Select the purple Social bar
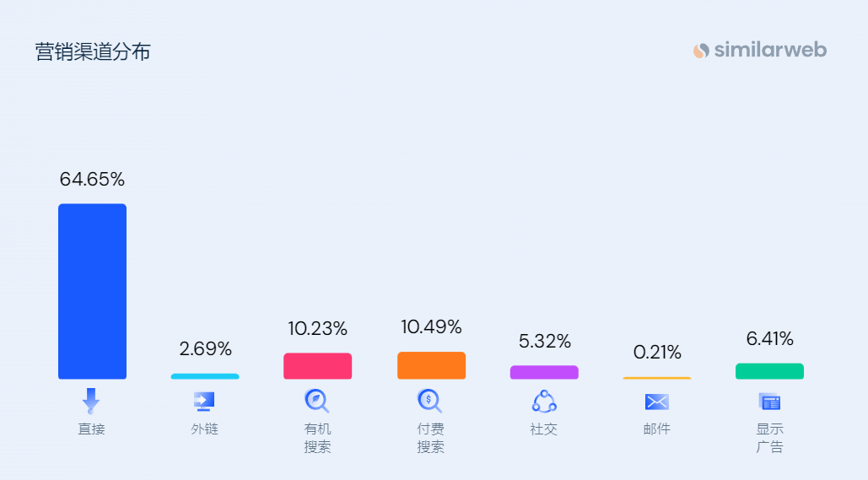868x480 pixels. tap(544, 372)
